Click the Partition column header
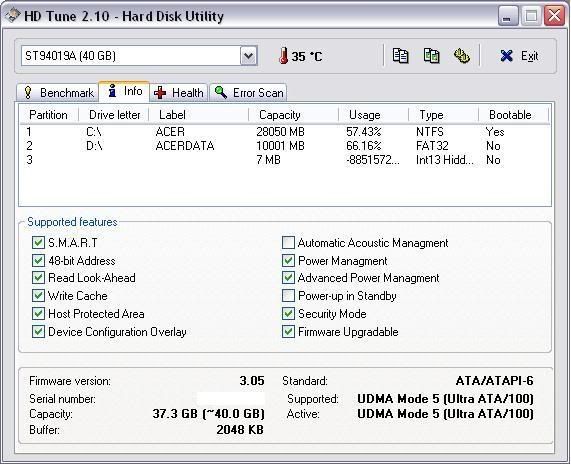Viewport: 571px width, 466px height. click(49, 115)
